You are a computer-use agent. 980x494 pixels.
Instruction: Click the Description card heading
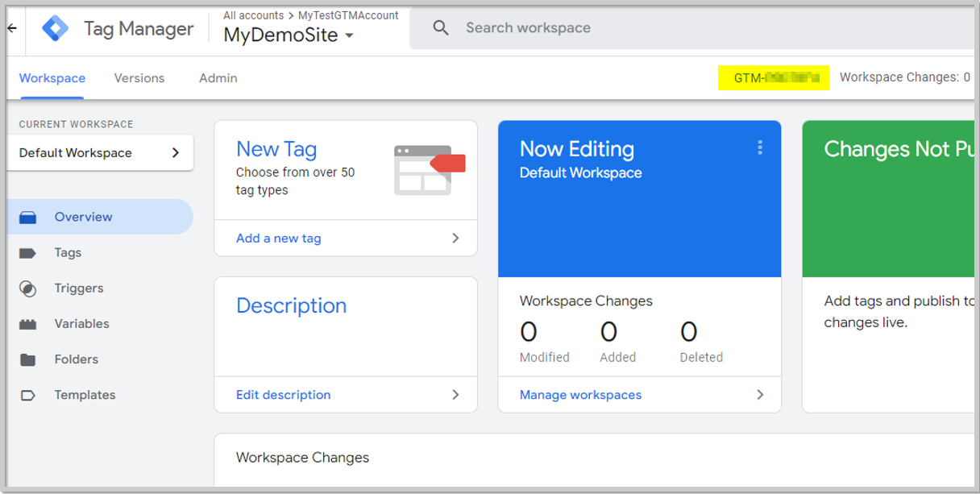(x=292, y=306)
